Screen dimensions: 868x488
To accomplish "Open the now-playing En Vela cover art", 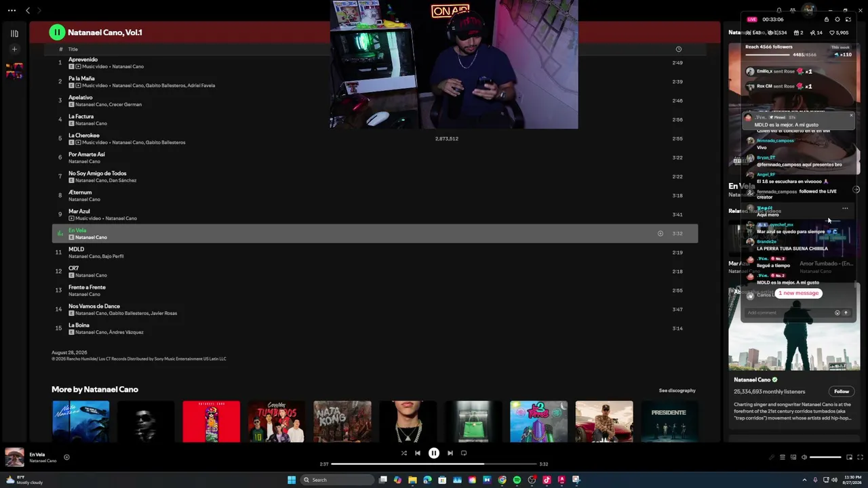I will pyautogui.click(x=14, y=457).
